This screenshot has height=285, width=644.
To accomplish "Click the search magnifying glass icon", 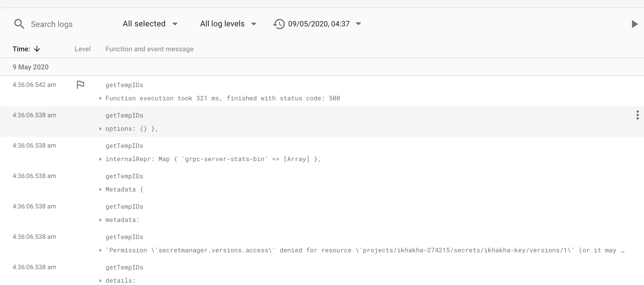I will pyautogui.click(x=19, y=24).
